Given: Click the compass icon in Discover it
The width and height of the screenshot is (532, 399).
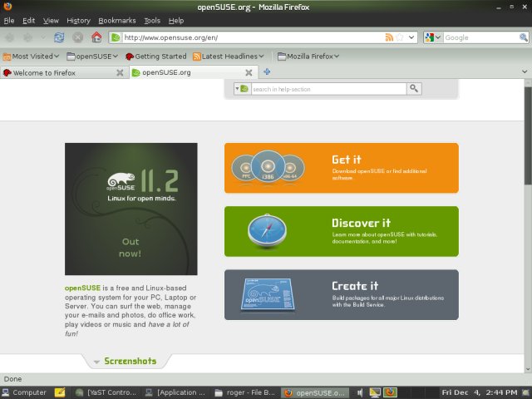Looking at the screenshot, I should pyautogui.click(x=268, y=230).
